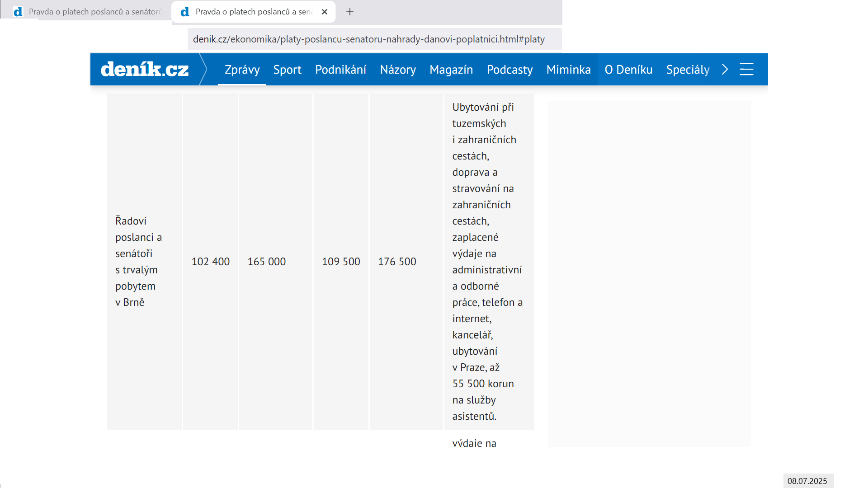Click the text 'kancelář,' in the description
Screen dimensions: 868x488
[472, 335]
